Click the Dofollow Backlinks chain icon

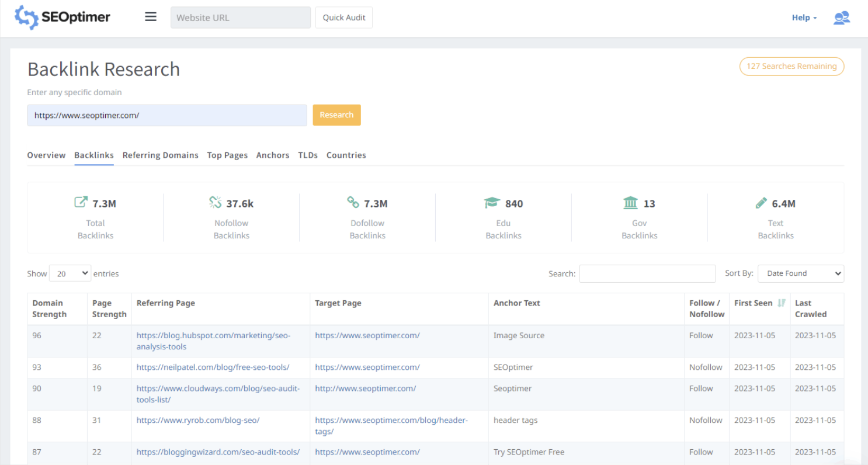(353, 203)
